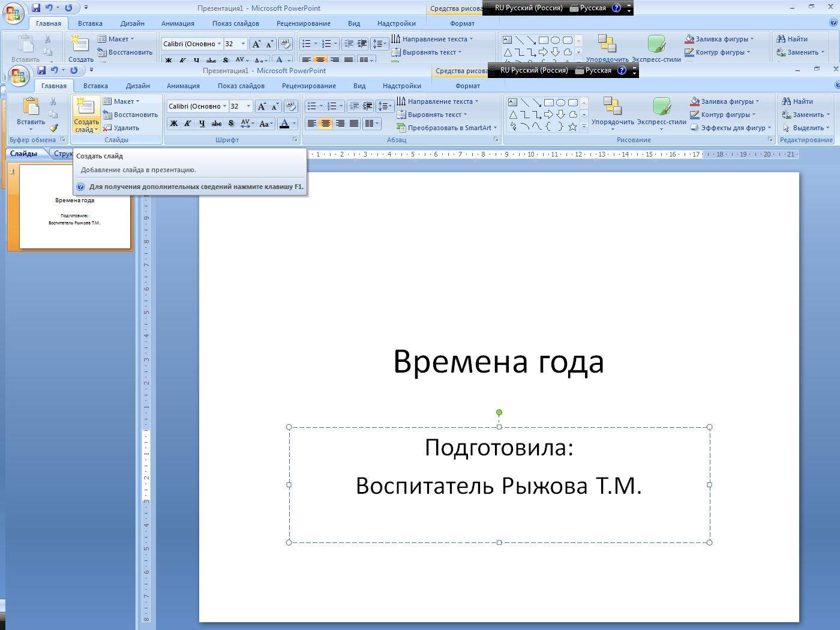Open the Макет dropdown in the front window
The height and width of the screenshot is (630, 840).
121,101
